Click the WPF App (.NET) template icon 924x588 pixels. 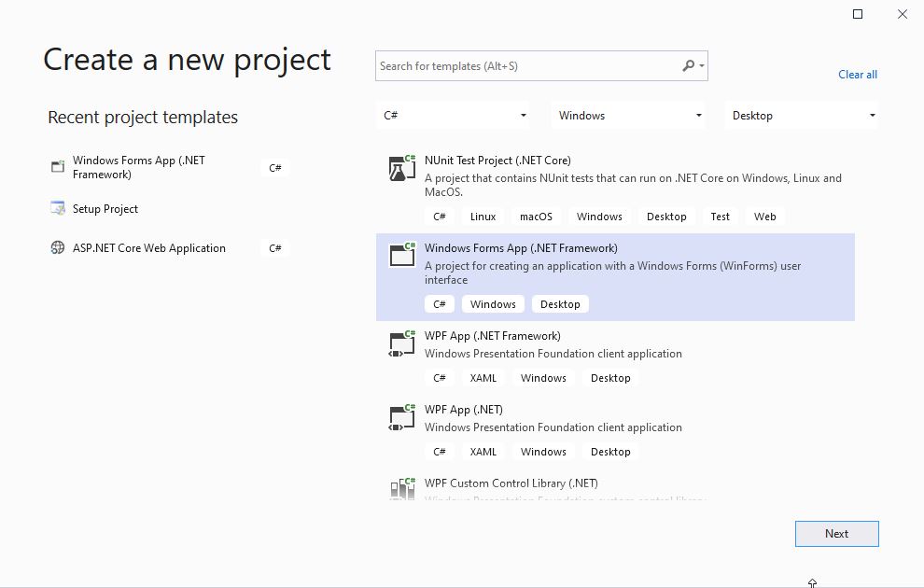click(402, 417)
